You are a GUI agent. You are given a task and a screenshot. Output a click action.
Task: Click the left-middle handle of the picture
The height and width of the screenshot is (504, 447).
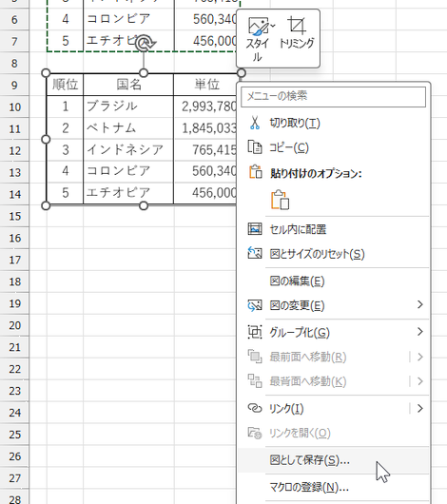(46, 139)
